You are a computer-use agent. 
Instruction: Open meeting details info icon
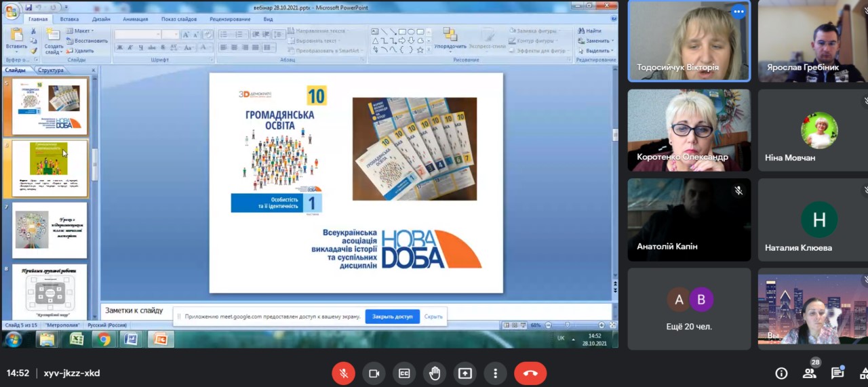click(x=781, y=373)
